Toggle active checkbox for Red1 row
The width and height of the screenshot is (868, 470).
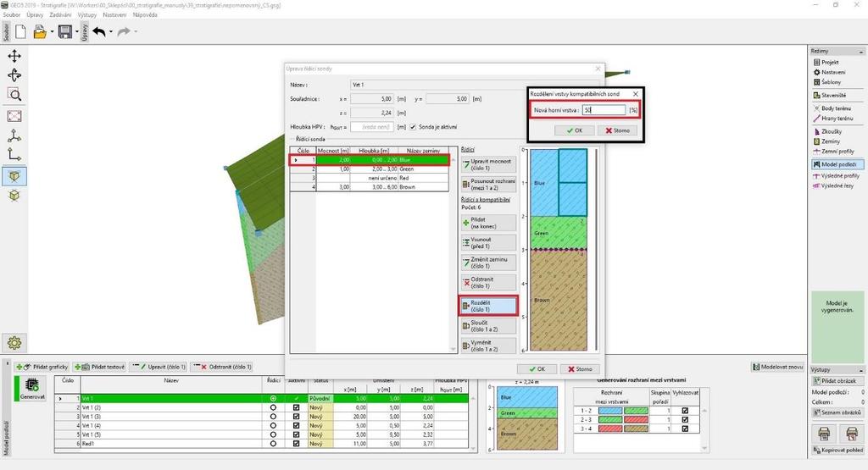click(x=296, y=444)
